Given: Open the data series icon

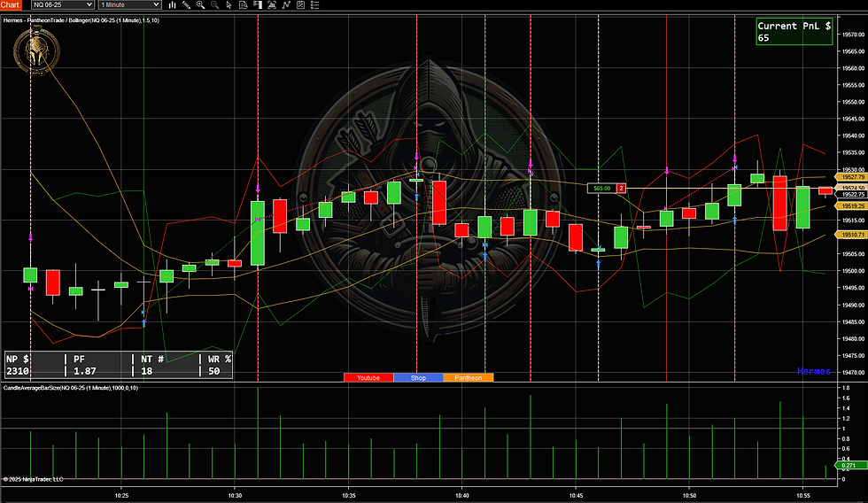Looking at the screenshot, I should pyautogui.click(x=243, y=5).
